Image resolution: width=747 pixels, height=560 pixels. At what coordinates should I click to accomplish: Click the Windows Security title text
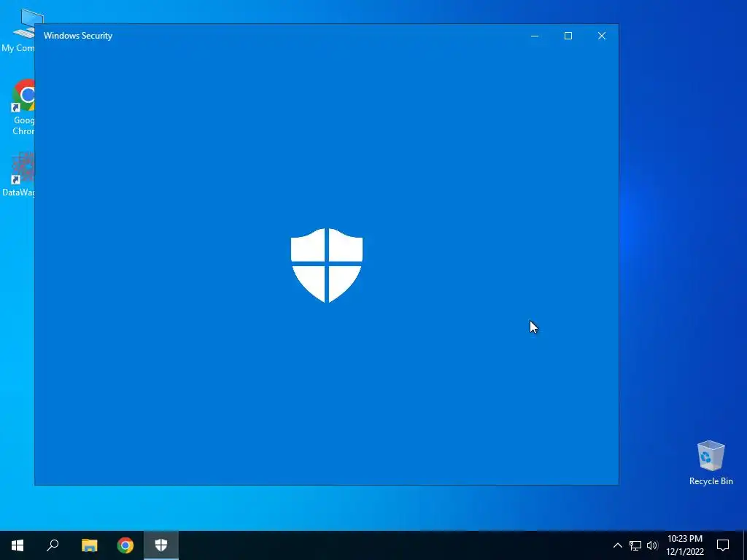coord(77,36)
